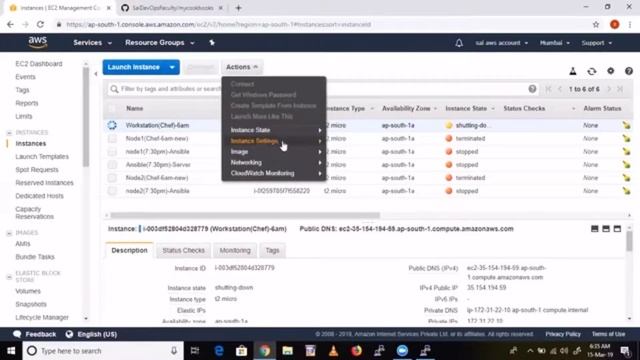
Task: Switch to the Monitoring tab
Action: coord(235,250)
